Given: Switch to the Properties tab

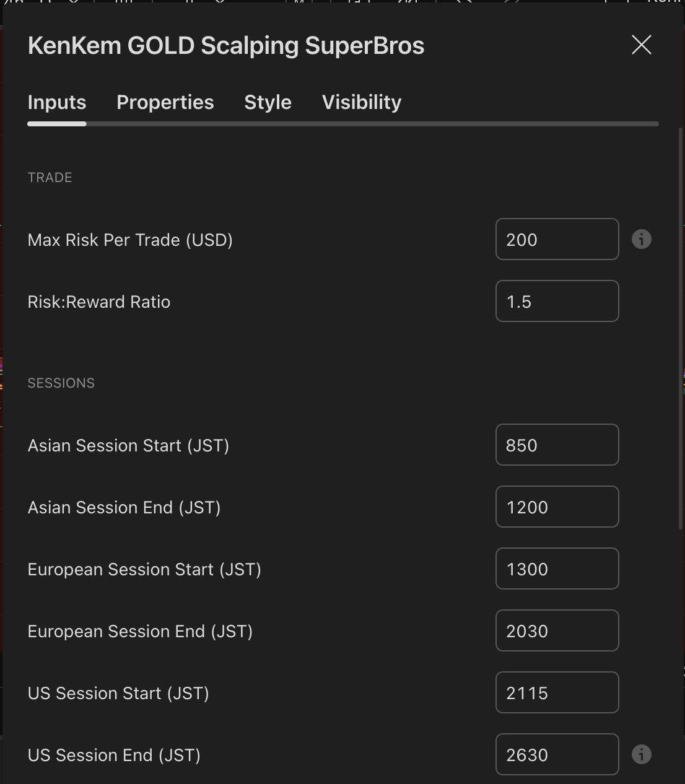Looking at the screenshot, I should [165, 102].
